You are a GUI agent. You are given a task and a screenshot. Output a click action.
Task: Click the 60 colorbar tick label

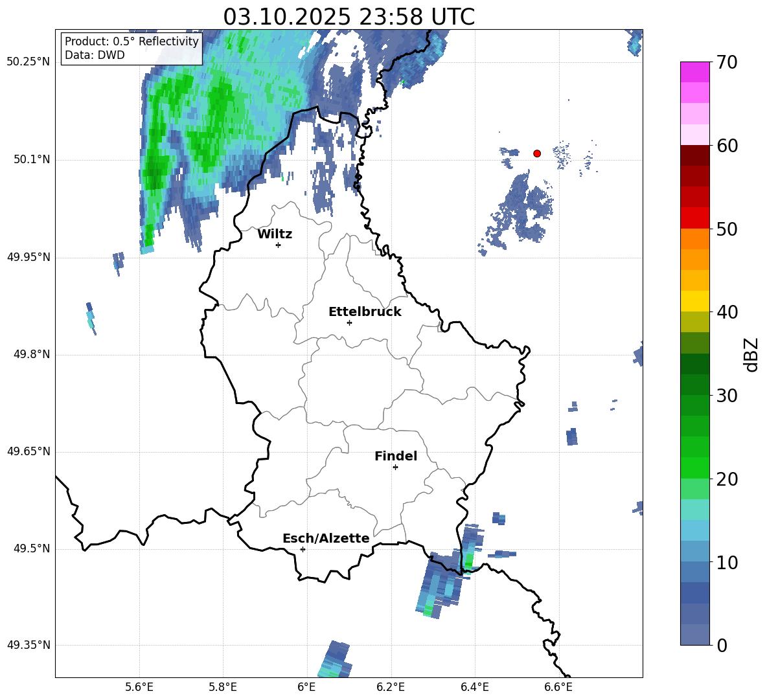pos(727,146)
